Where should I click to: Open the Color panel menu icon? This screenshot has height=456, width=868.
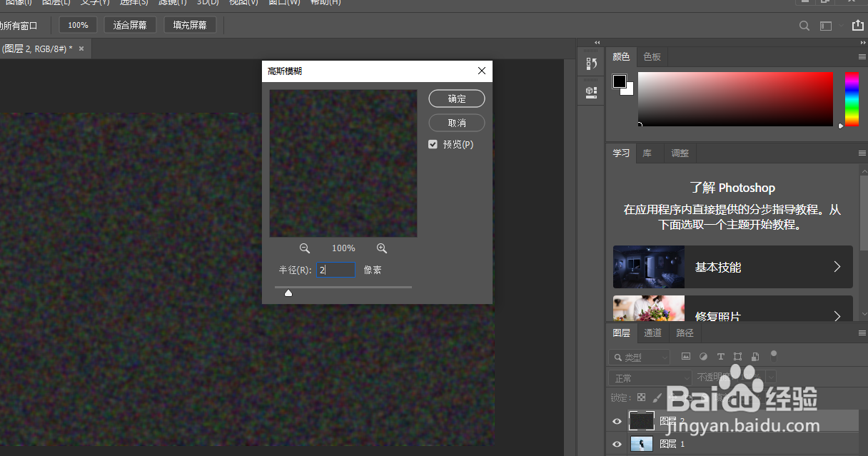pos(862,56)
